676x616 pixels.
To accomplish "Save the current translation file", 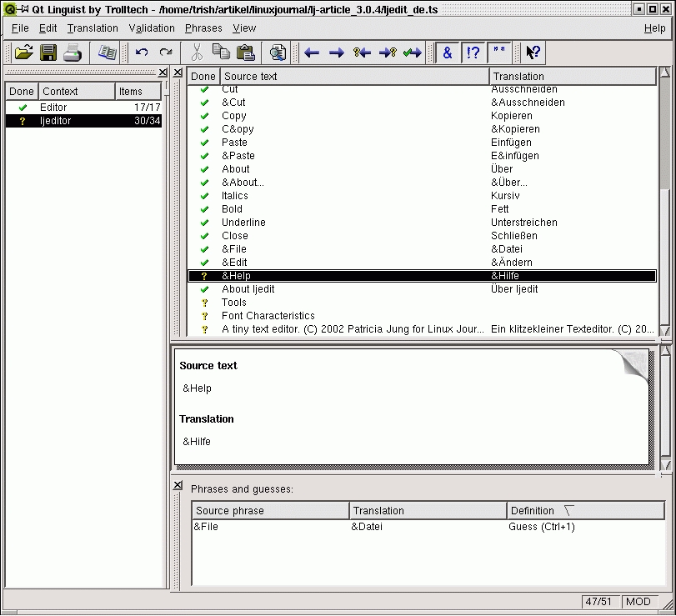I will click(x=48, y=52).
